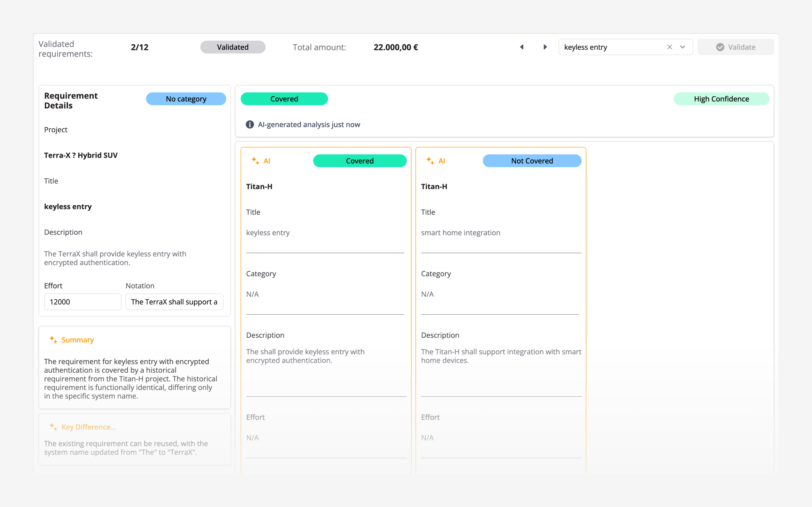Select the No category badge
This screenshot has width=812, height=507.
coord(186,99)
